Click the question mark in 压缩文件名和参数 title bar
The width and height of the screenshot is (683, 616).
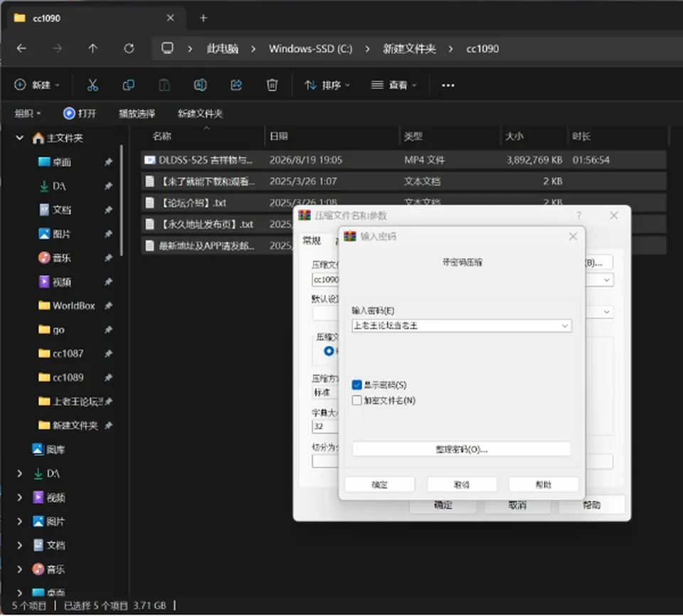579,216
